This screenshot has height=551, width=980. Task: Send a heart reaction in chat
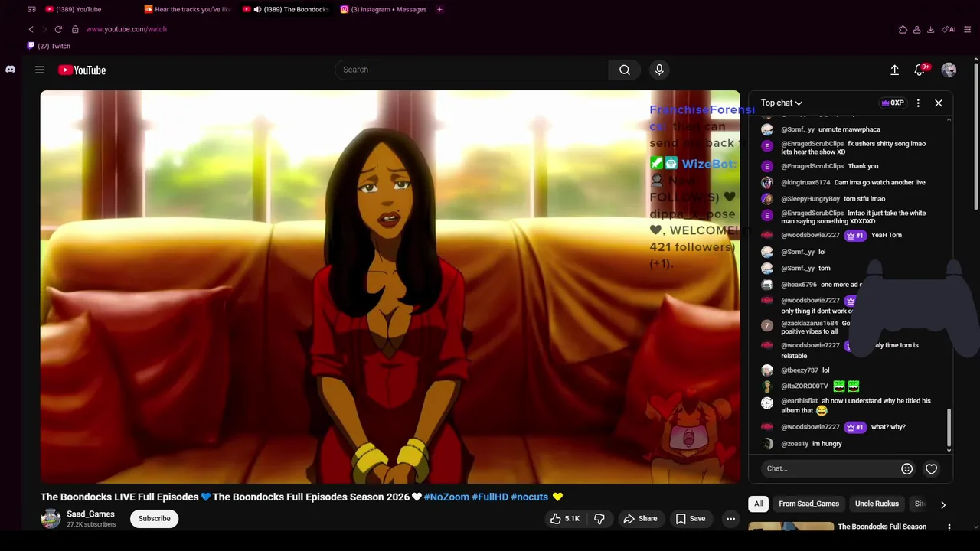[931, 468]
